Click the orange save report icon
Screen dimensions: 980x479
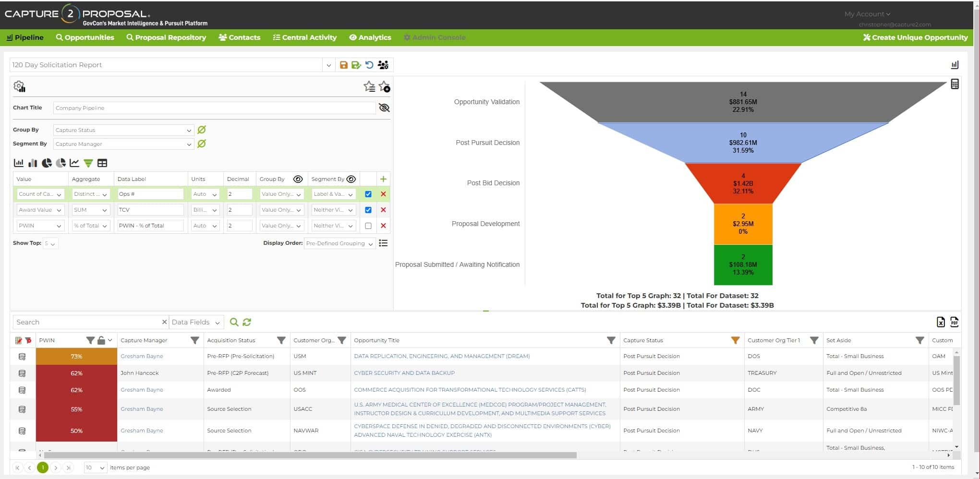click(x=343, y=65)
